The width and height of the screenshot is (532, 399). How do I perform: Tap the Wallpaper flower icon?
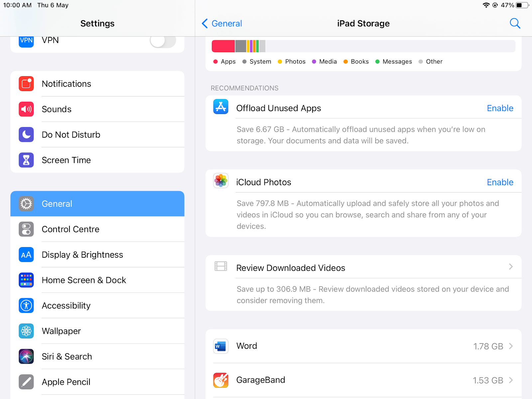coord(26,331)
